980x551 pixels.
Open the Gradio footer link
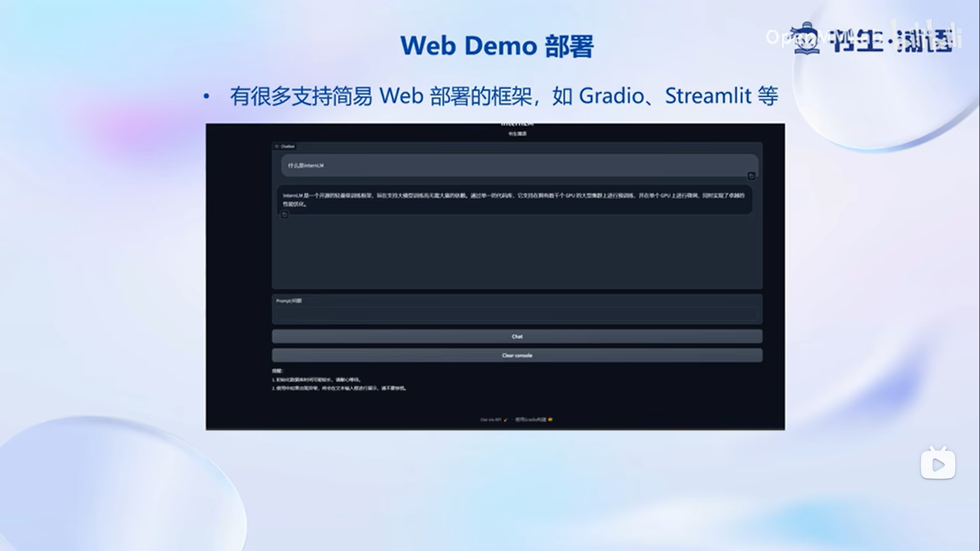pyautogui.click(x=530, y=420)
